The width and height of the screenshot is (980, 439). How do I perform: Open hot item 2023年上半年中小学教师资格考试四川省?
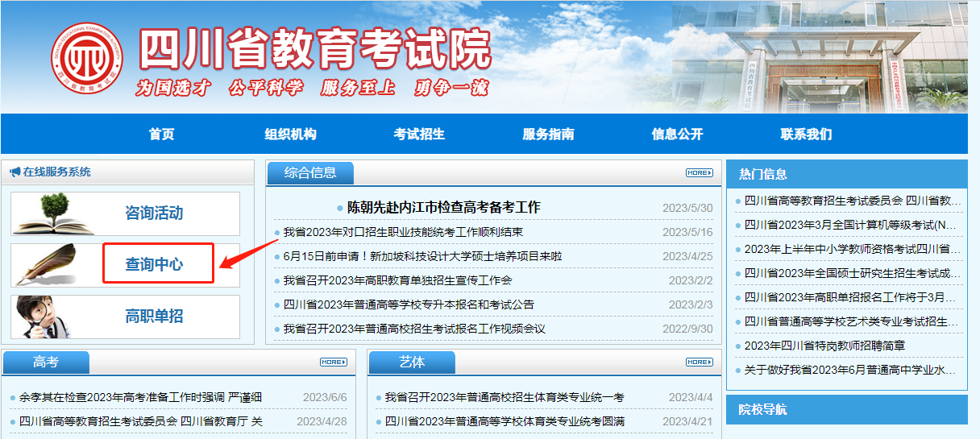(853, 249)
